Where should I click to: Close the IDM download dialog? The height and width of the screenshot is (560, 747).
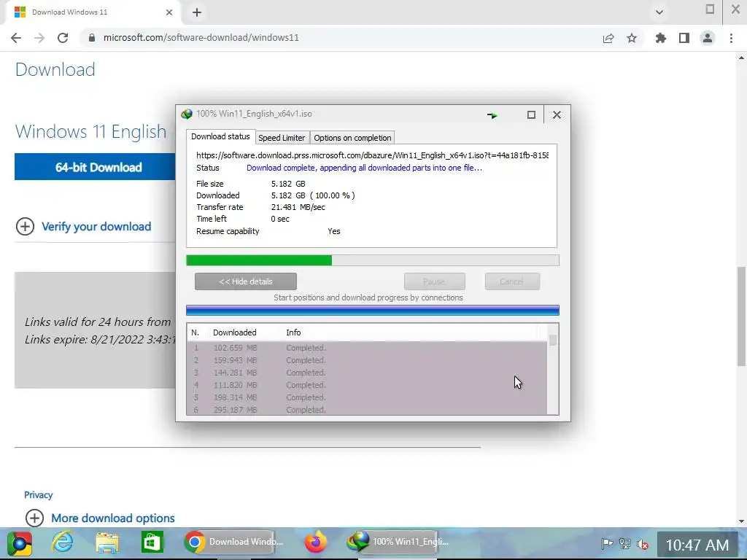557,114
